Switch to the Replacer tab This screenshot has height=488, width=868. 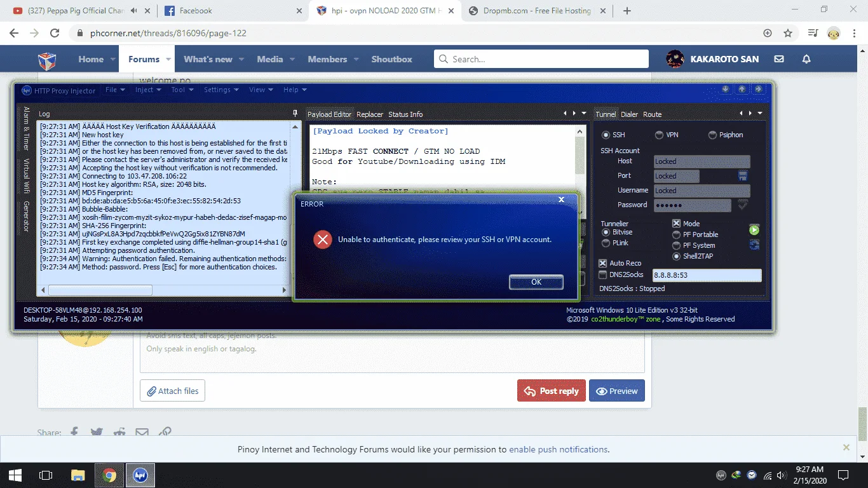pyautogui.click(x=370, y=114)
